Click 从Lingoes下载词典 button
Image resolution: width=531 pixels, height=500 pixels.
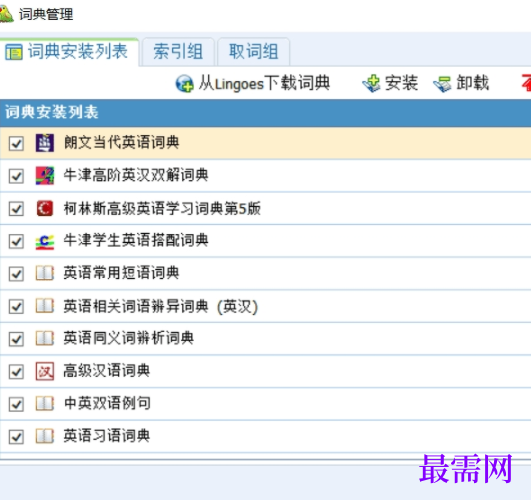253,83
